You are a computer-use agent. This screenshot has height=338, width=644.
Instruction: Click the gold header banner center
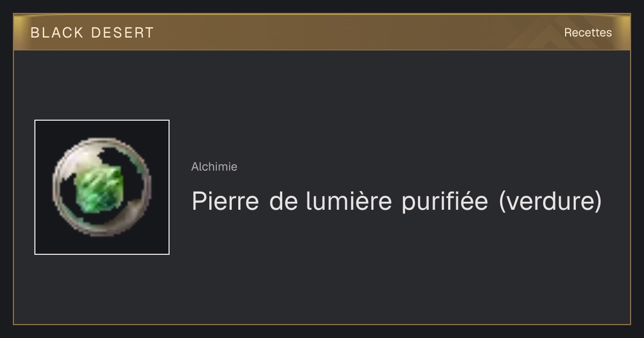(x=322, y=32)
